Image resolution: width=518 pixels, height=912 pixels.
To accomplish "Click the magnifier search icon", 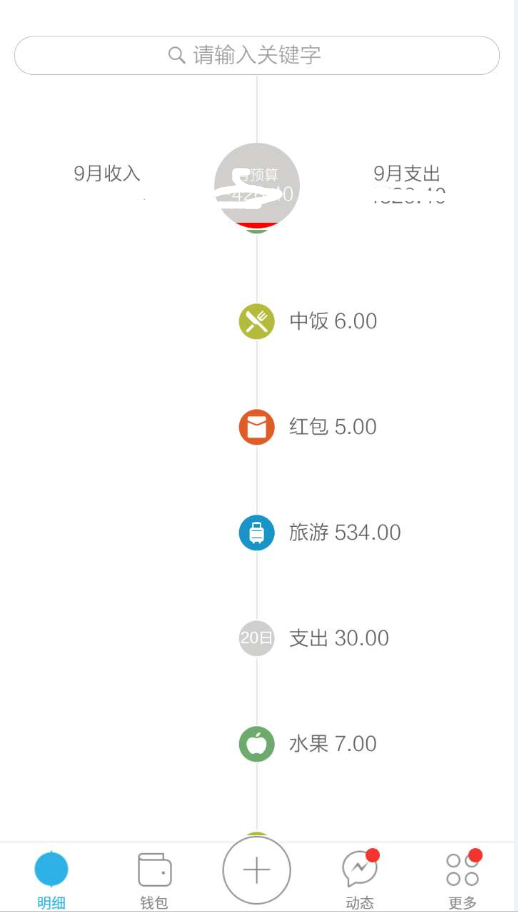I will point(176,55).
